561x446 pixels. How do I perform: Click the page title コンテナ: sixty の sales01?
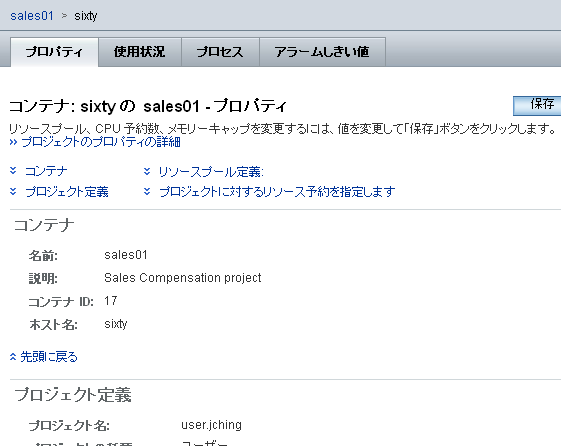pyautogui.click(x=148, y=106)
